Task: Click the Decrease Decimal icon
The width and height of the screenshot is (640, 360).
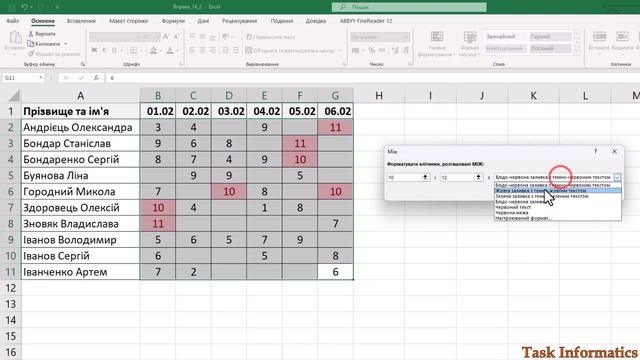Action: (406, 50)
